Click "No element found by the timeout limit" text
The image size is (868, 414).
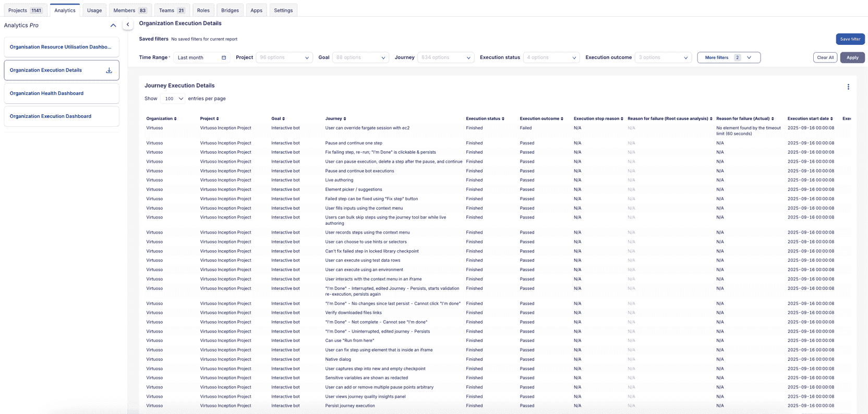749,131
